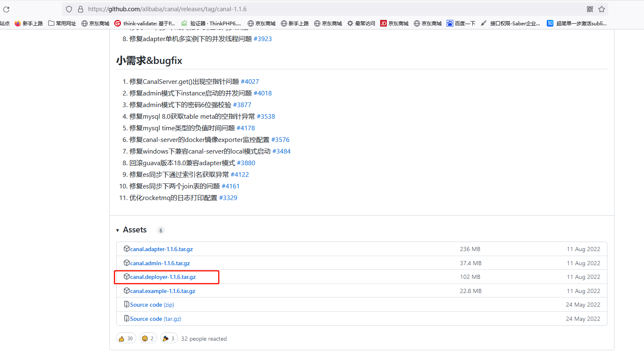Click the smiley reaction with 2

[148, 339]
